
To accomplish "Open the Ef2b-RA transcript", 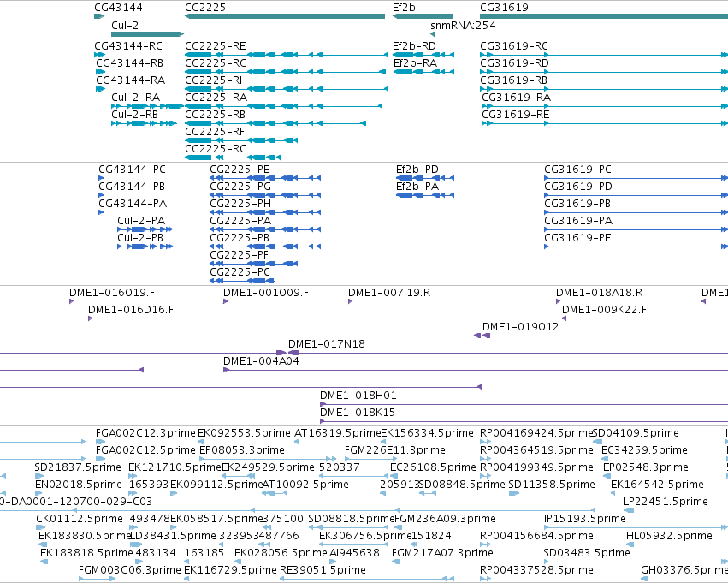I will pos(424,72).
